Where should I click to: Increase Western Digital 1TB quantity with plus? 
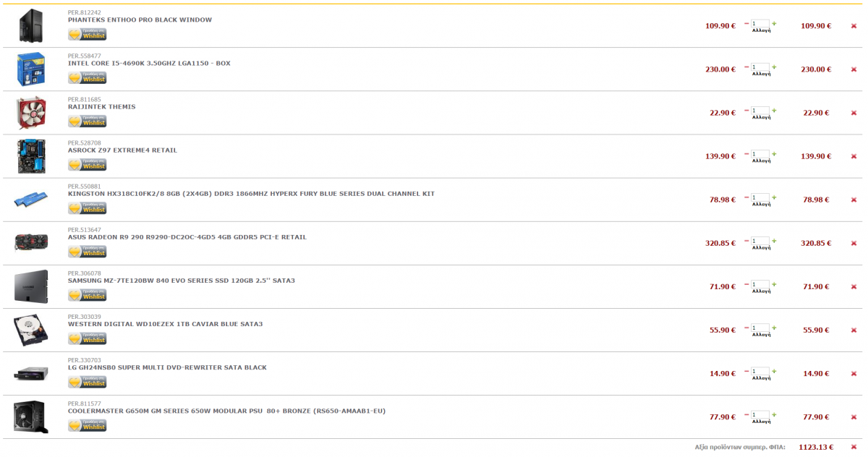[774, 328]
